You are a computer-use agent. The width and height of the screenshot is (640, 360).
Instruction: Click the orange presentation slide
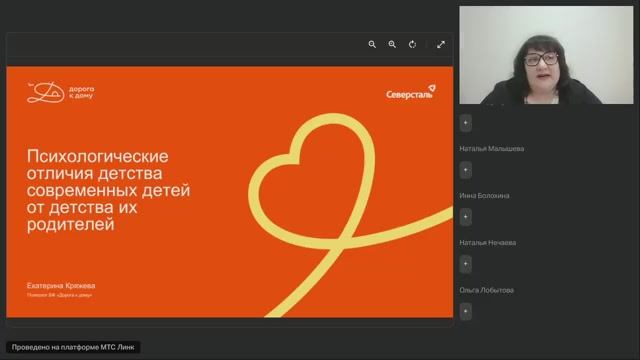tap(229, 192)
